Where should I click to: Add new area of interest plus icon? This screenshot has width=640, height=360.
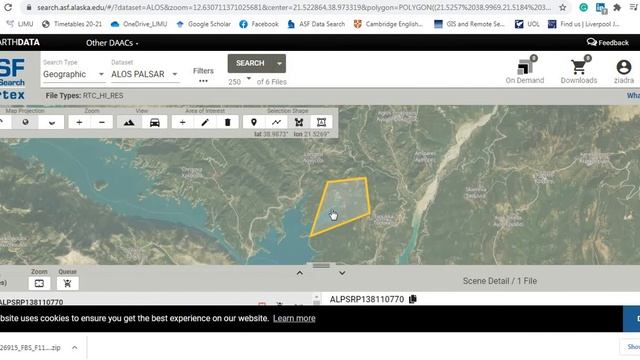tap(182, 122)
